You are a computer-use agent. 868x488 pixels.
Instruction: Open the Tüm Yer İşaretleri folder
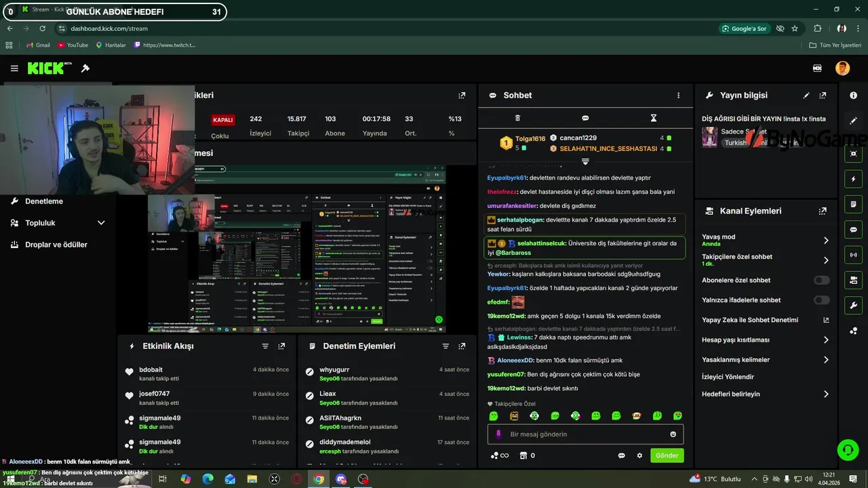(x=835, y=45)
